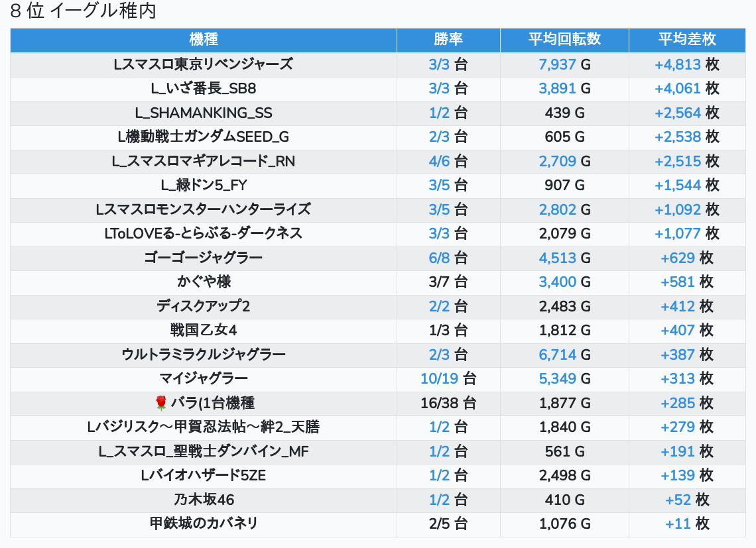Select the '3/7 台' win rate

pos(448,282)
